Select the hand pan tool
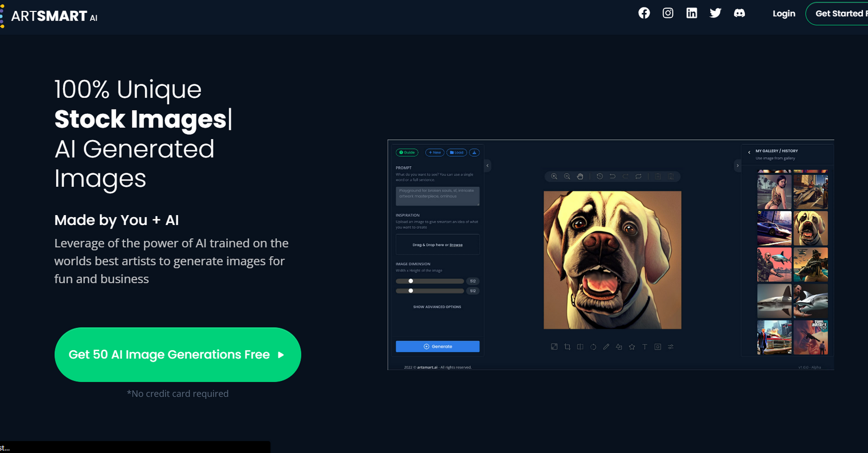868x453 pixels. [580, 176]
